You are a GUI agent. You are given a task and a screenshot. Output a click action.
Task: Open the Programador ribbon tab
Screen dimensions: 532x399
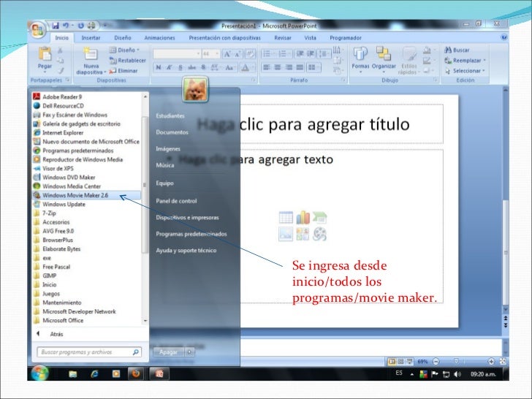pyautogui.click(x=346, y=38)
